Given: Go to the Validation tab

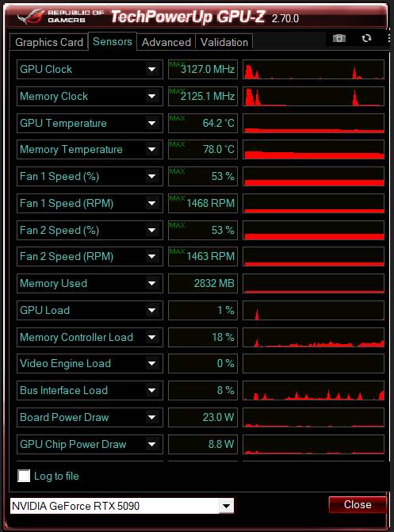Looking at the screenshot, I should click(x=224, y=42).
